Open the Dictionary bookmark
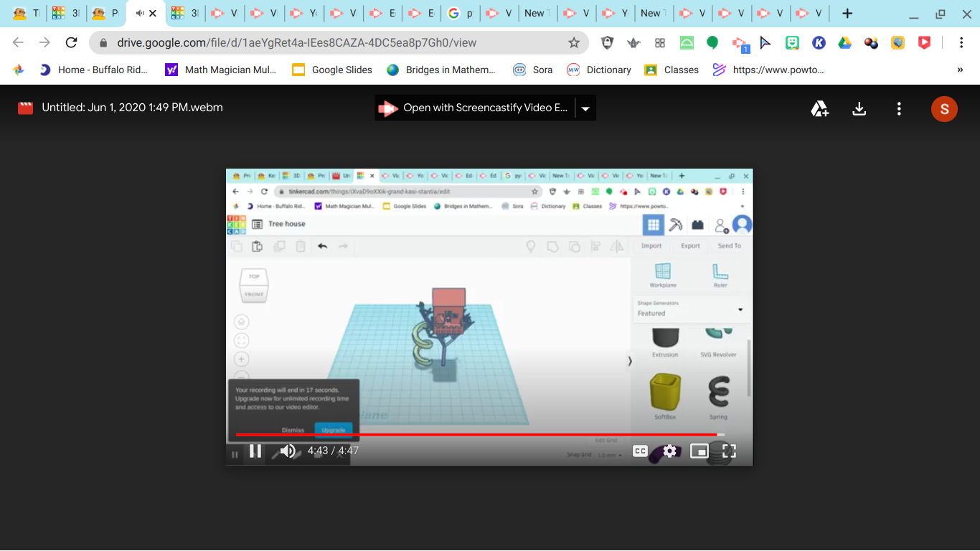Image resolution: width=980 pixels, height=551 pixels. [x=599, y=70]
